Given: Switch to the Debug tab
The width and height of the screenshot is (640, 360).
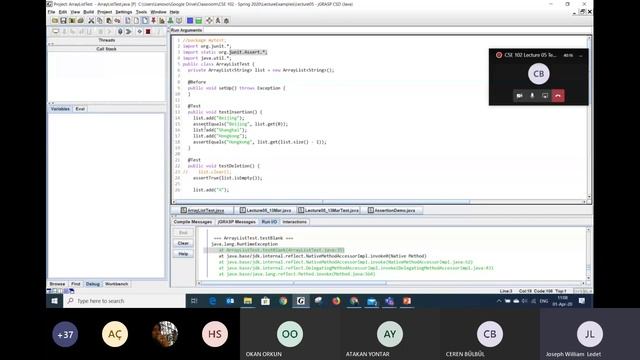Looking at the screenshot, I should tap(93, 284).
